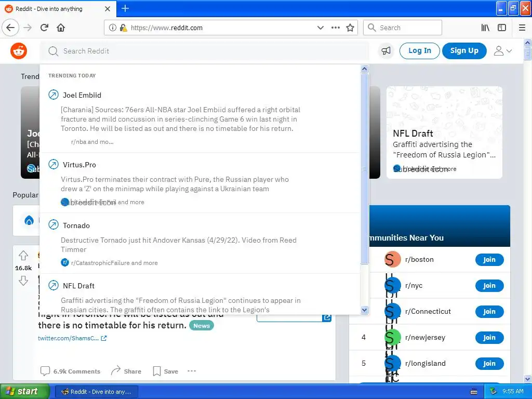Click the Reddit logo home icon

click(x=18, y=51)
